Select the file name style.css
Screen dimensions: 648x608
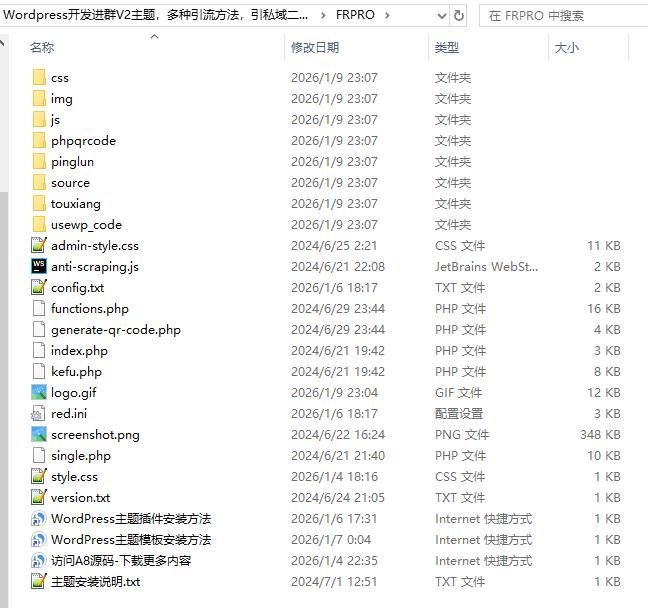point(74,477)
